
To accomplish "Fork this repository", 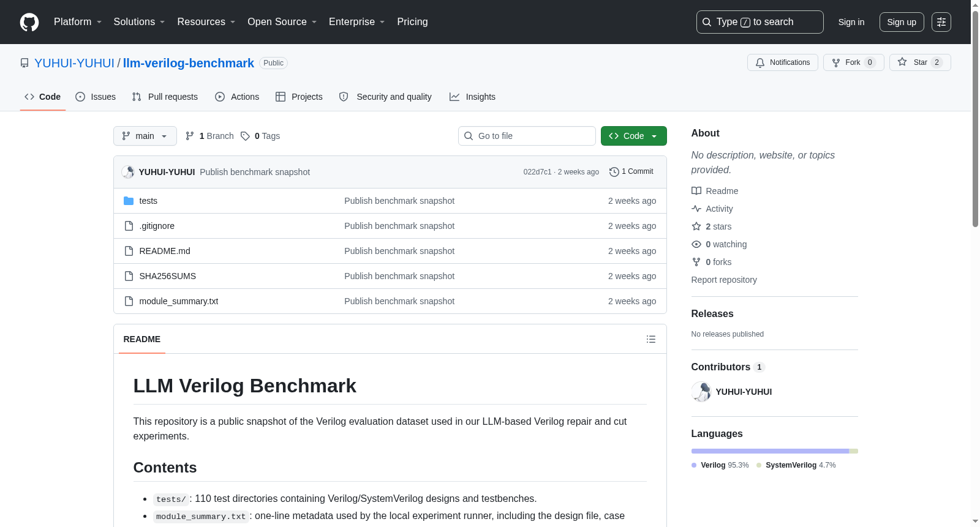I will [854, 62].
